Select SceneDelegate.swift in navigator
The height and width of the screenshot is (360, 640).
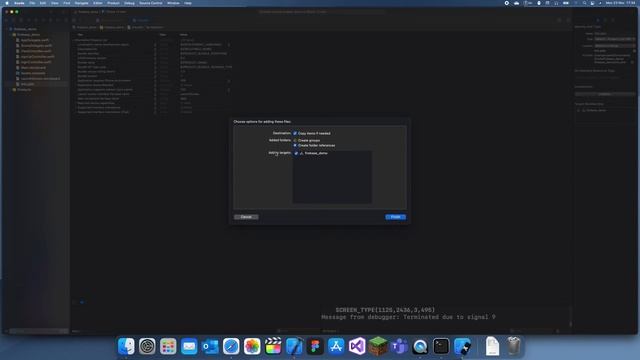click(x=36, y=46)
